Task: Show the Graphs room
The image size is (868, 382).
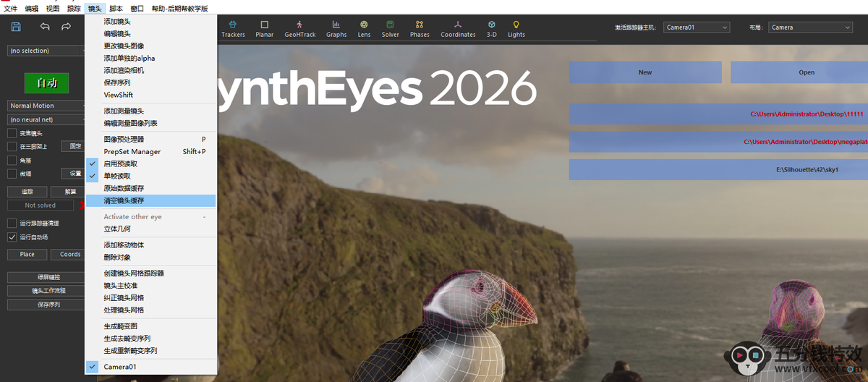Action: (x=336, y=29)
